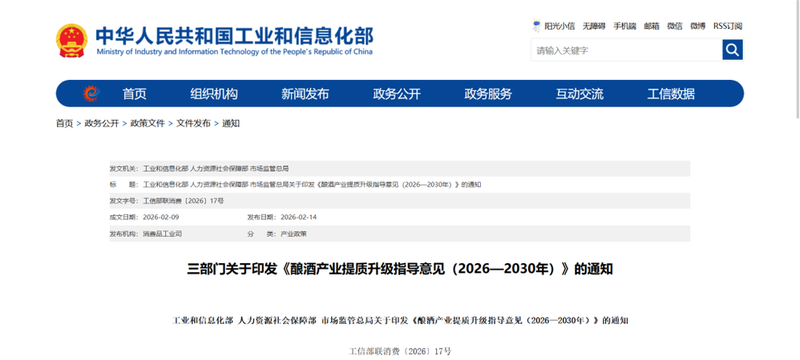The height and width of the screenshot is (360, 800).
Task: Select the issuing agencies text in 发文机关 row
Action: 216,168
